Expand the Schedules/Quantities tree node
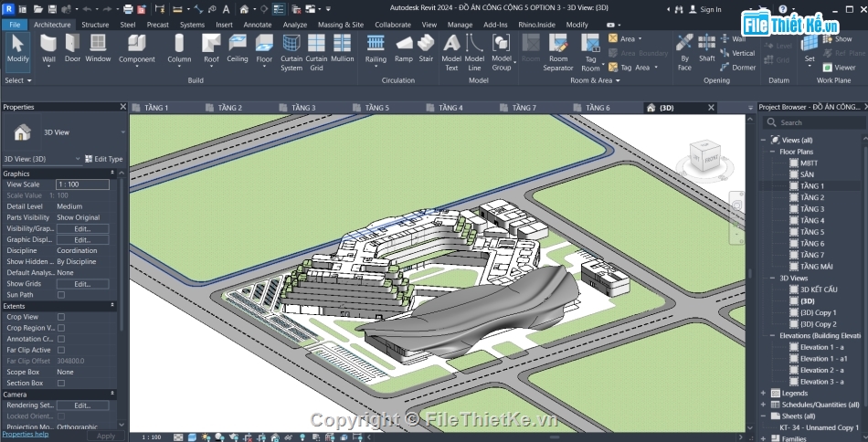 (763, 405)
